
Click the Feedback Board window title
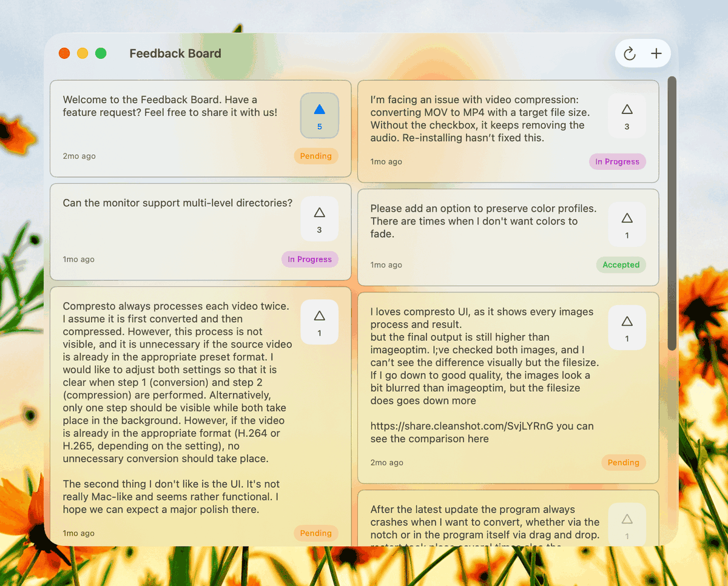175,53
